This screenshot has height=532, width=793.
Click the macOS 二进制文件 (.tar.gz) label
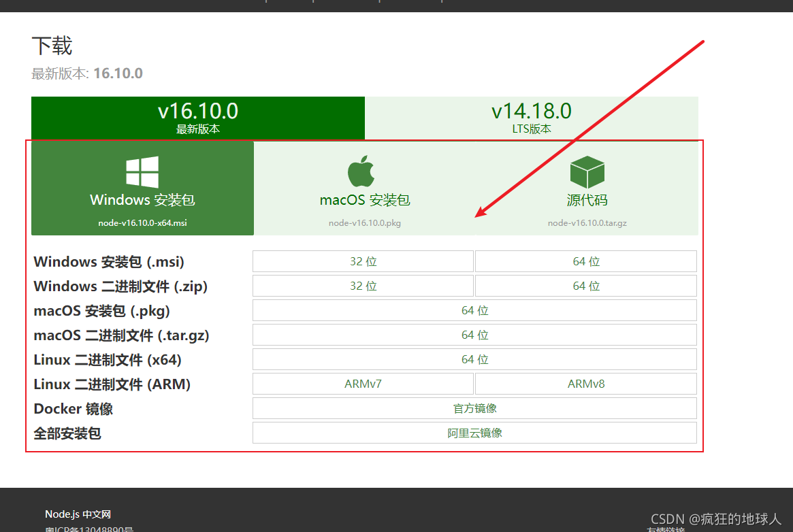point(121,335)
